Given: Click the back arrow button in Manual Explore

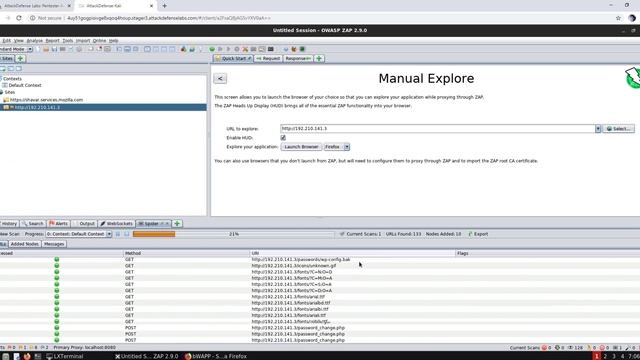Looking at the screenshot, I should click(220, 78).
